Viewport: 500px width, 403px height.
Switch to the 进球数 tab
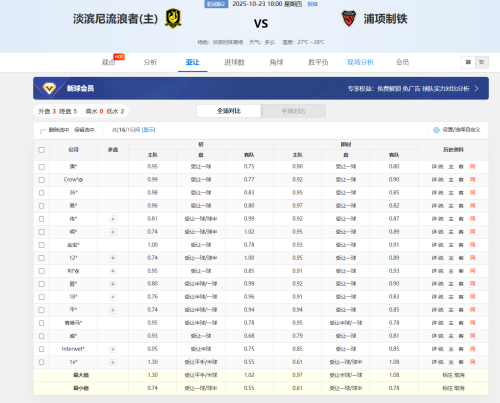(x=234, y=62)
